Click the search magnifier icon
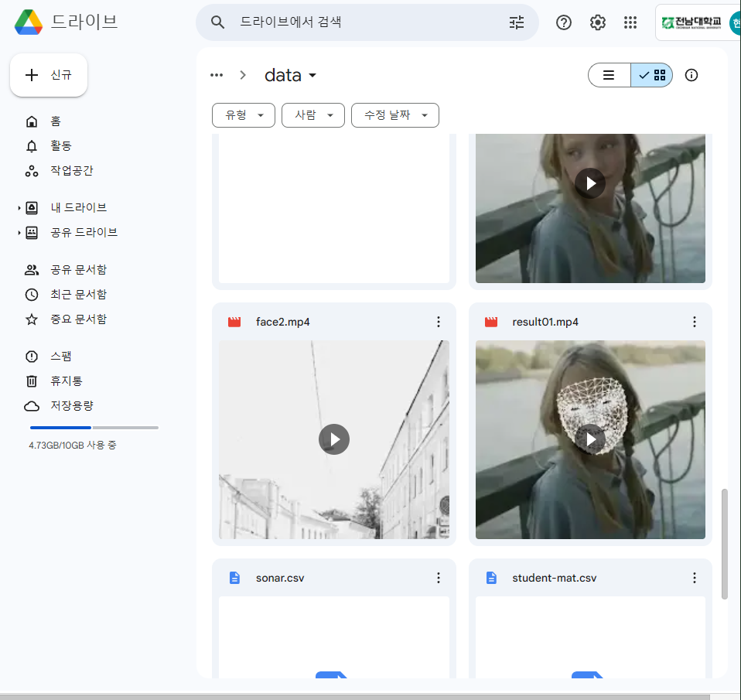 click(x=217, y=22)
